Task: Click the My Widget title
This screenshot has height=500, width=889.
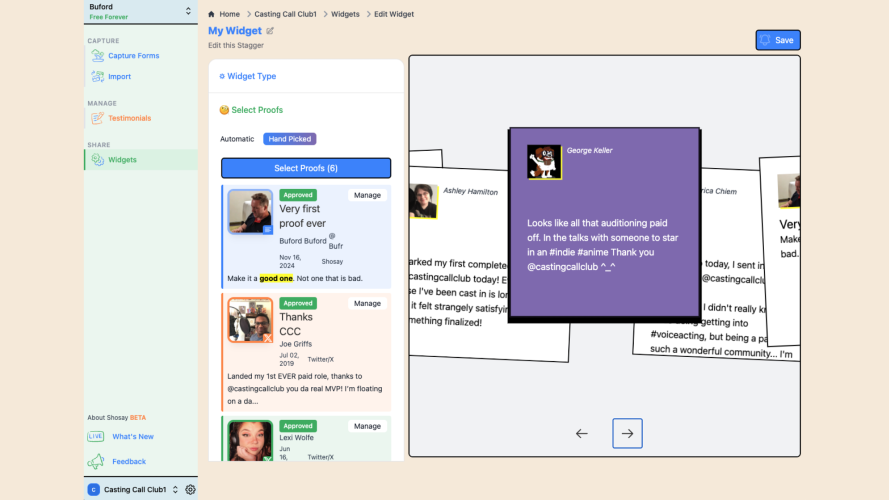Action: coord(235,31)
